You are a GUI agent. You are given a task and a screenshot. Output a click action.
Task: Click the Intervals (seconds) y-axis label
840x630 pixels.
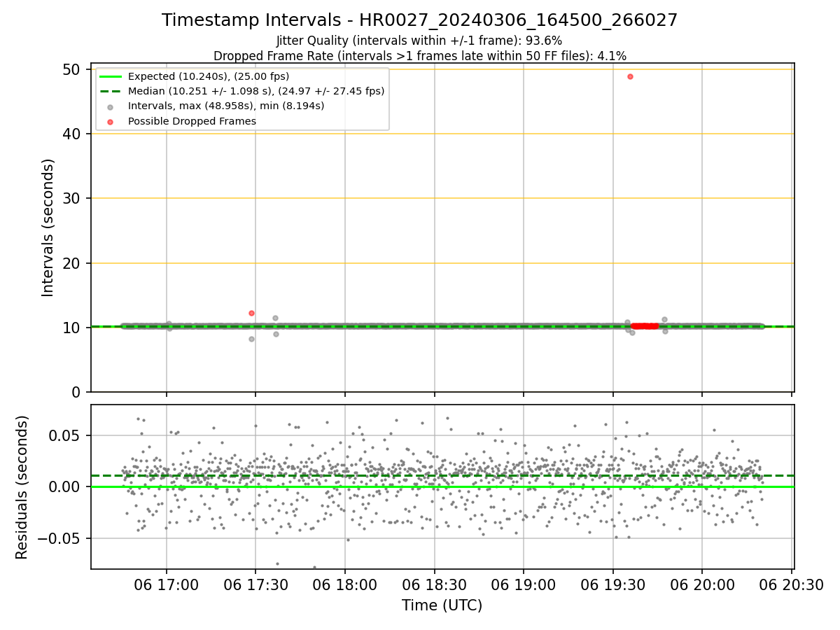pyautogui.click(x=48, y=227)
